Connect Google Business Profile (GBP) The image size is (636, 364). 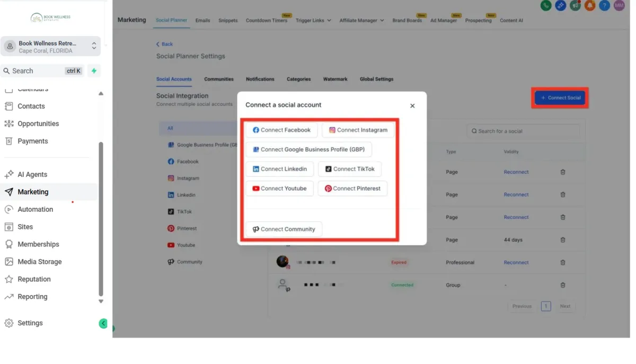tap(309, 149)
